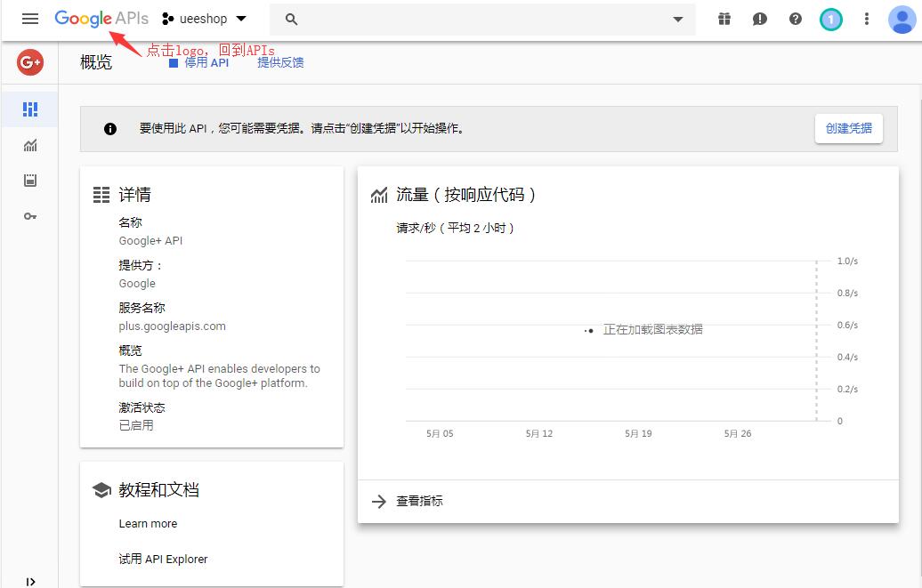The image size is (922, 588).
Task: Click the 1.0/s axis value
Action: [x=847, y=261]
